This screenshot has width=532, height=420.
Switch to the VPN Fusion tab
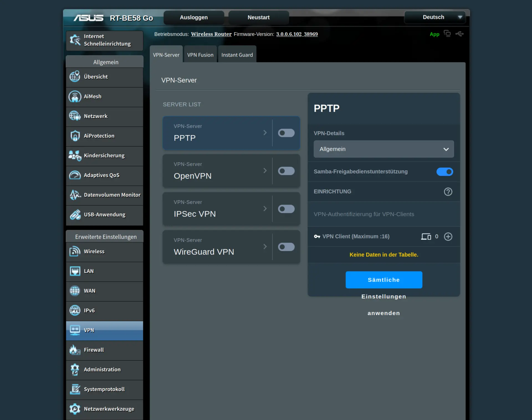click(200, 55)
